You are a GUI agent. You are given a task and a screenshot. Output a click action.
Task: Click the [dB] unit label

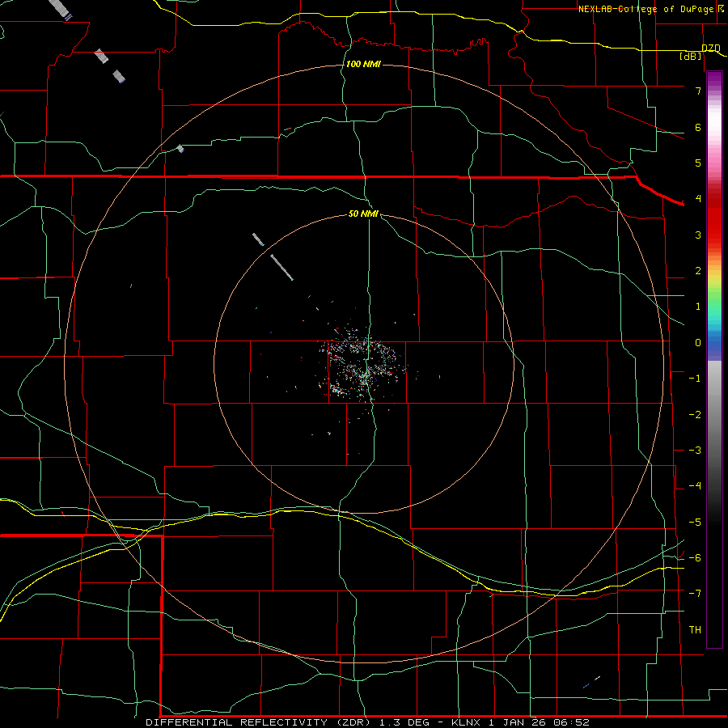tap(691, 56)
